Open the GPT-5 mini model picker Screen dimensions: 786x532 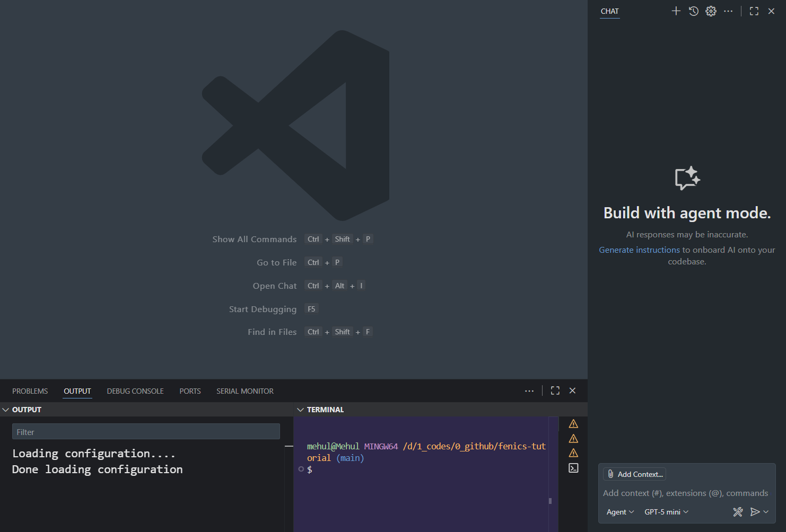[x=666, y=512]
